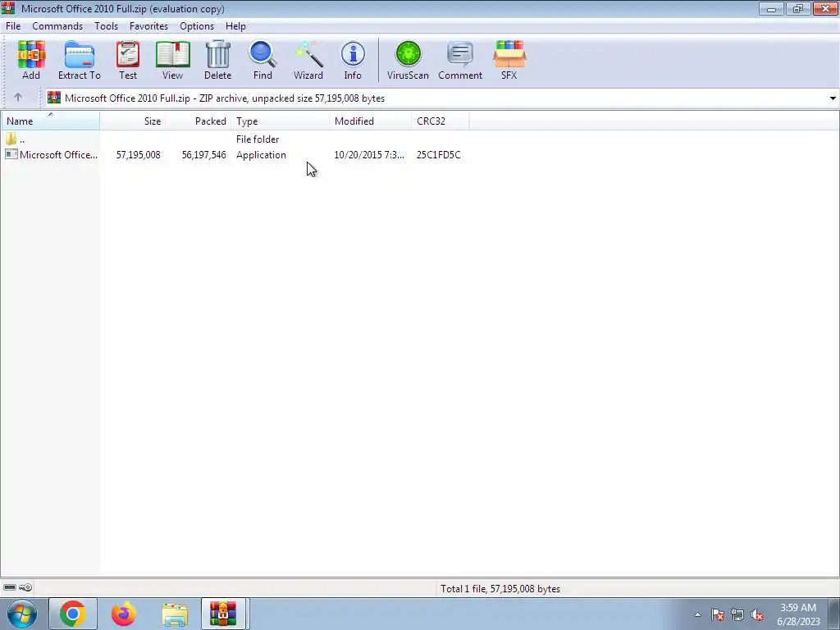
Task: Open the Commands menu
Action: coord(57,25)
